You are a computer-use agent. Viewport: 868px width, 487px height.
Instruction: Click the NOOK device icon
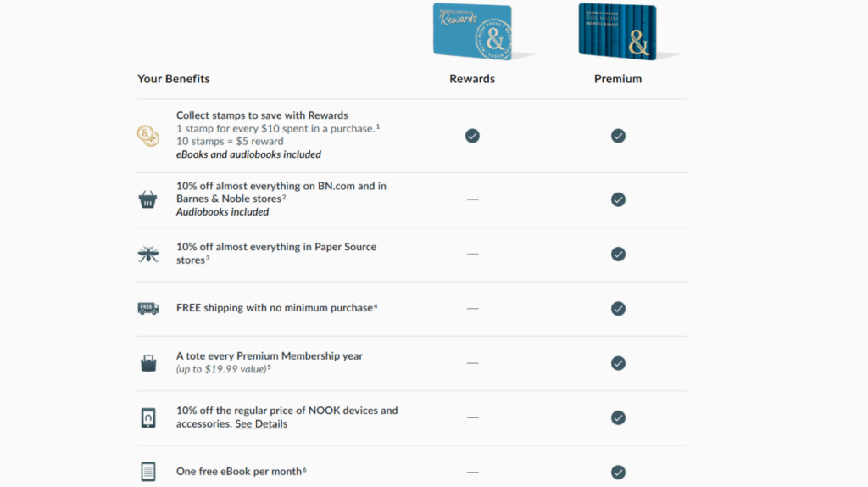click(x=148, y=417)
